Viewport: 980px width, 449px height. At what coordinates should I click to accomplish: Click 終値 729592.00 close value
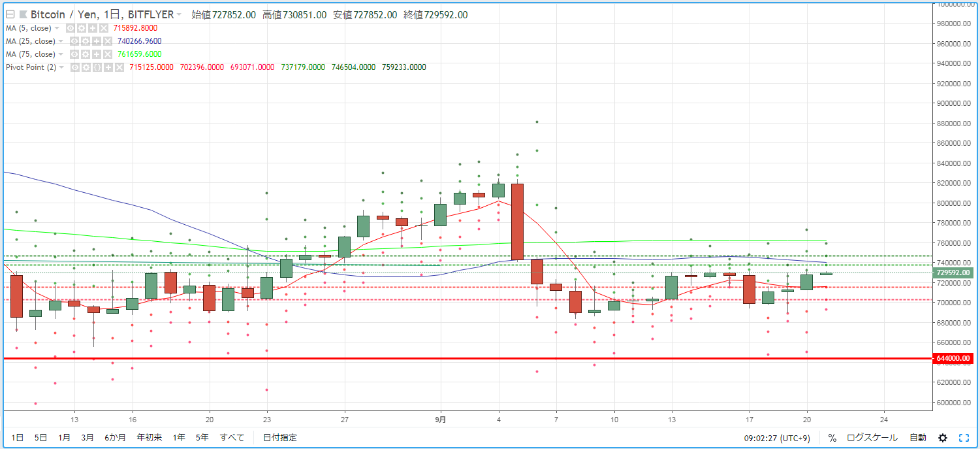435,15
